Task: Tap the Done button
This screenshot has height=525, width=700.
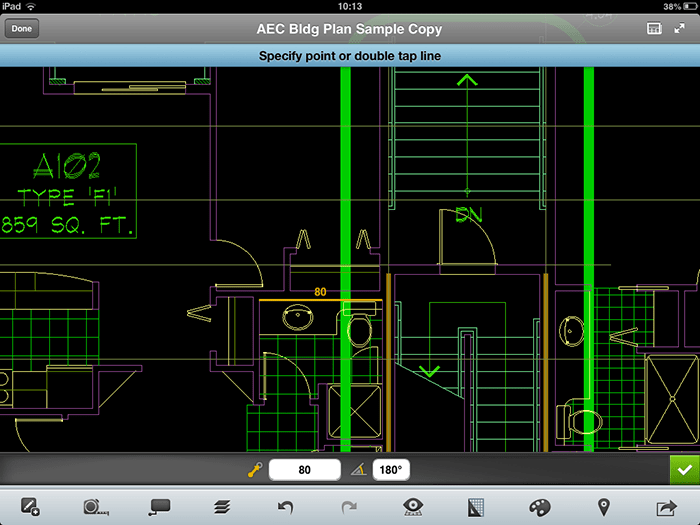Action: pos(21,29)
